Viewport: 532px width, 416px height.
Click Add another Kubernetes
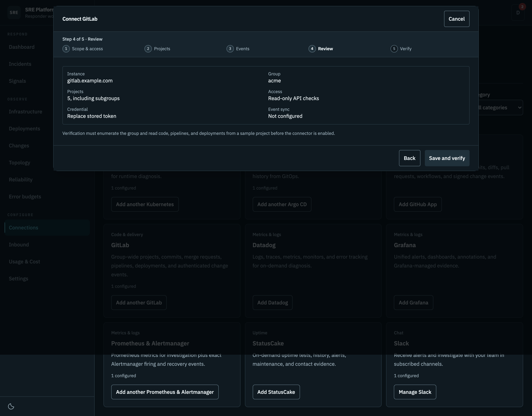pos(145,204)
